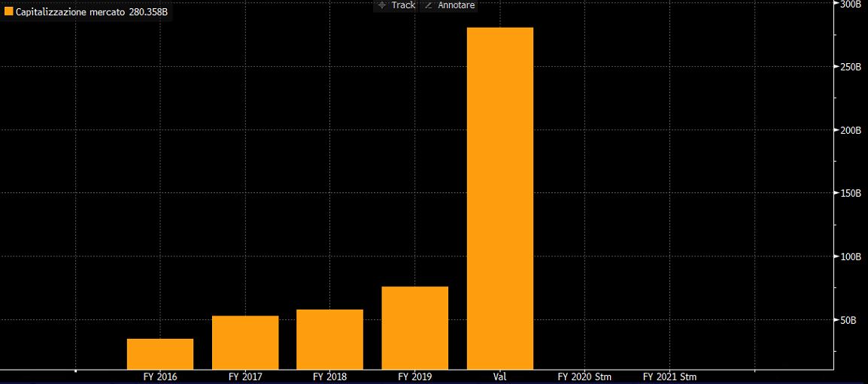Open the Annotare annotation tool
This screenshot has height=384, width=868.
tap(449, 5)
